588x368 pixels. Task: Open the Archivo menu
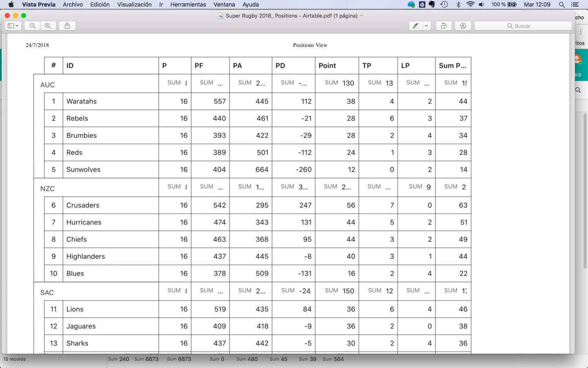pyautogui.click(x=73, y=4)
